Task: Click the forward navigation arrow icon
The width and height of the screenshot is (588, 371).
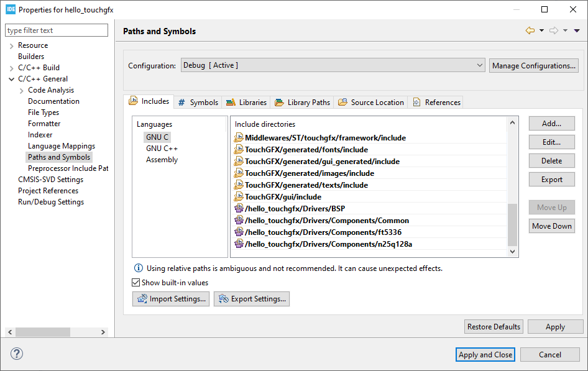Action: pos(553,30)
